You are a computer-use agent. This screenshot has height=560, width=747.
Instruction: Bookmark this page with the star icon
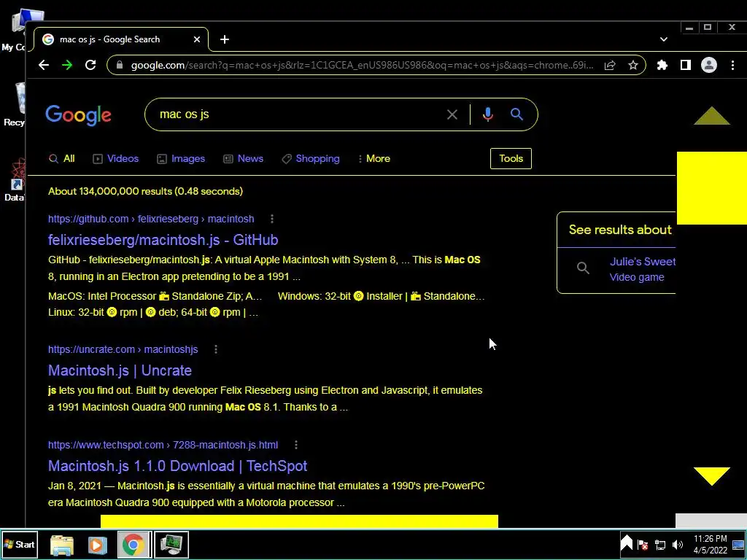tap(632, 65)
